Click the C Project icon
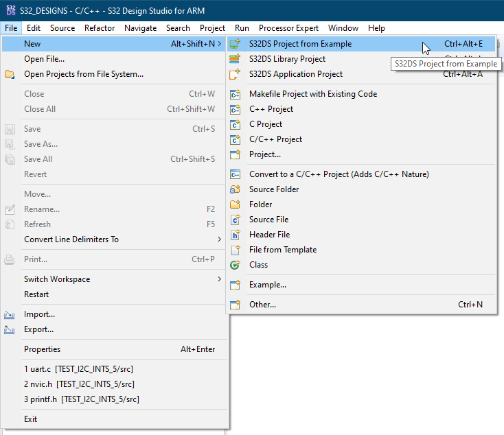Screen dimensions: 504x435 click(235, 124)
